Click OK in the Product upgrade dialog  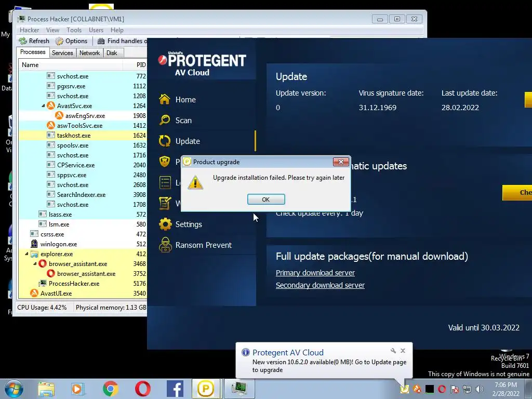pos(265,199)
